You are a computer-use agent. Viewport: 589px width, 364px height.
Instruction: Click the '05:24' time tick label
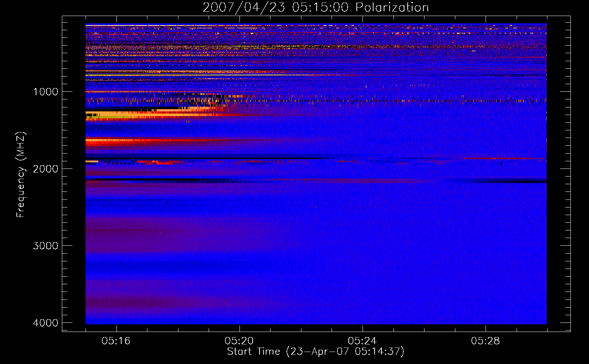[362, 341]
